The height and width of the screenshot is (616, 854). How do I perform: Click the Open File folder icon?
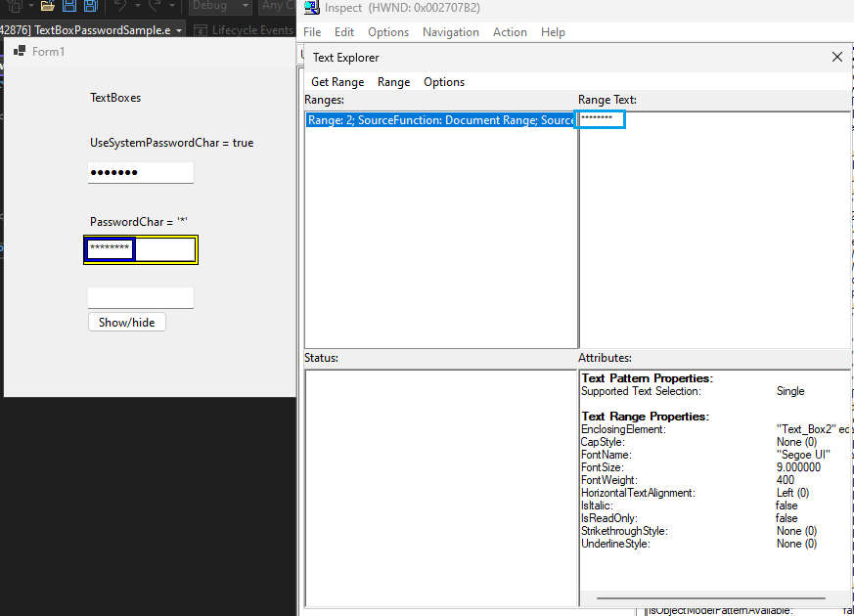[47, 6]
